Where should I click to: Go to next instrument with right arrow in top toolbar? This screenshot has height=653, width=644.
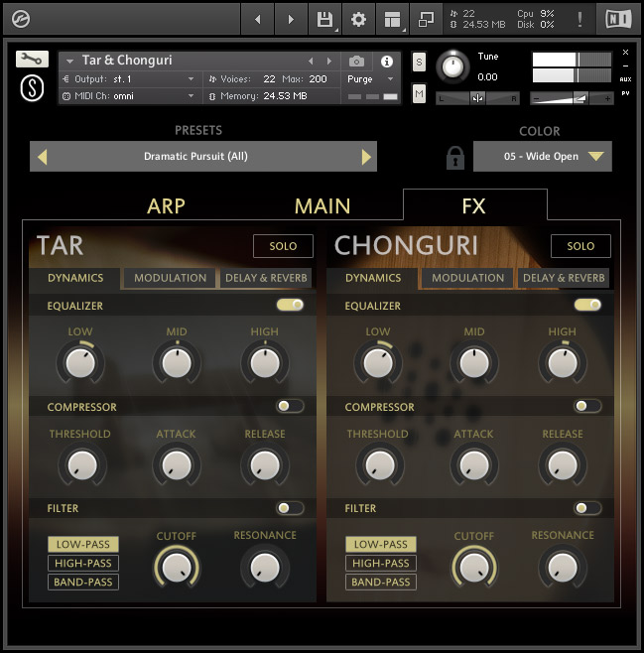[x=291, y=19]
